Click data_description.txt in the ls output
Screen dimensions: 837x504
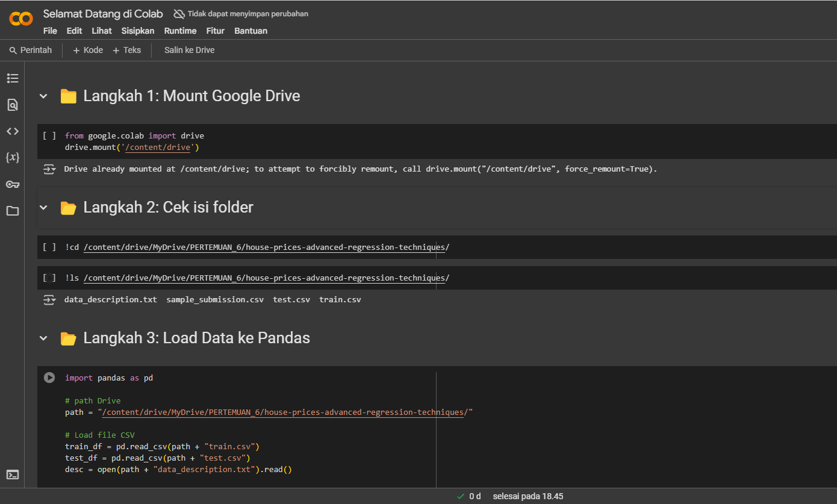111,300
